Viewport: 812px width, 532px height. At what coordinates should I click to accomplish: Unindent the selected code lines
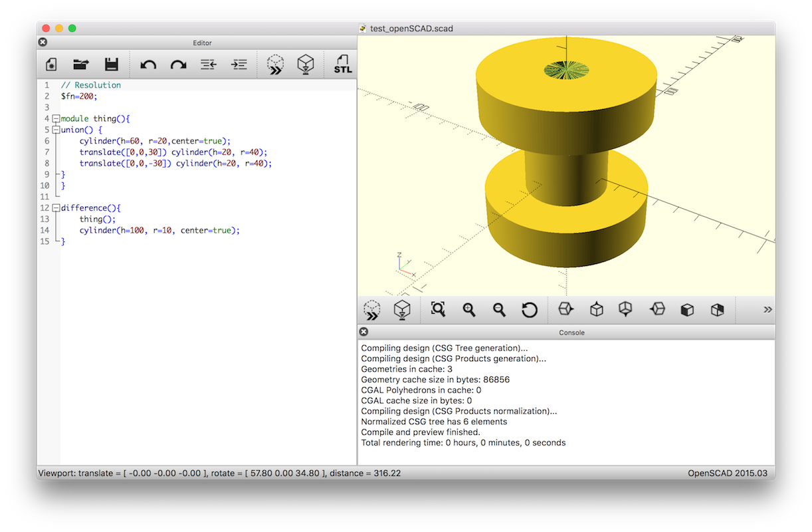[x=209, y=65]
